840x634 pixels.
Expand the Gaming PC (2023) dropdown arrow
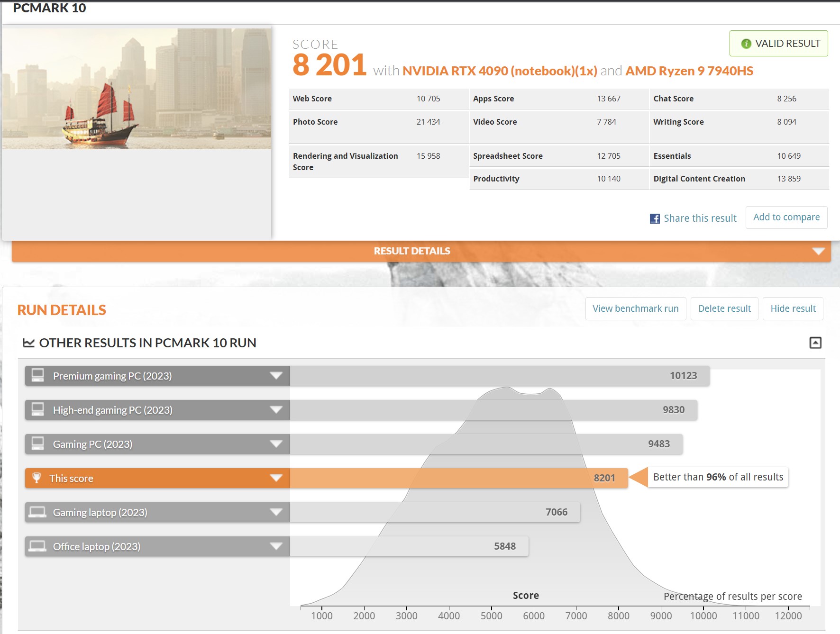tap(276, 444)
